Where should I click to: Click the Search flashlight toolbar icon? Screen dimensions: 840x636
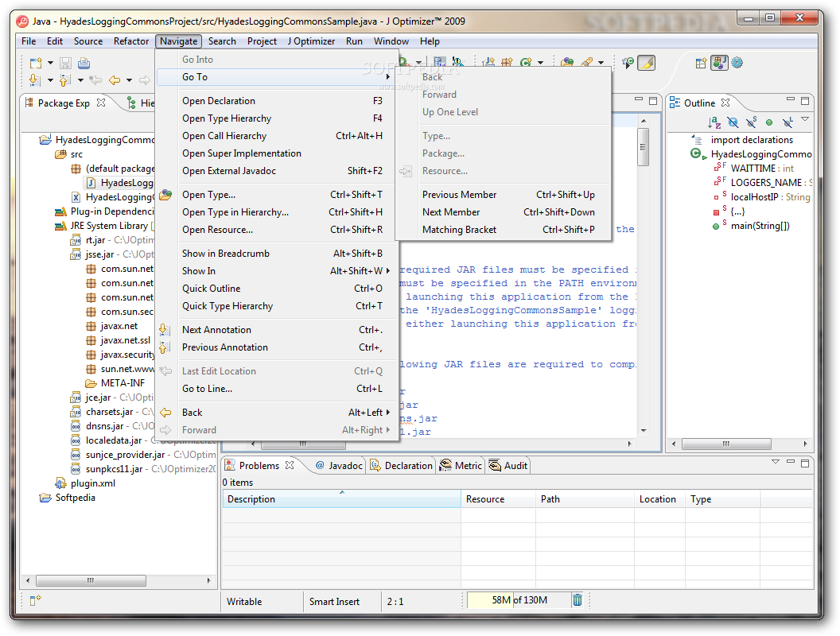tap(586, 63)
